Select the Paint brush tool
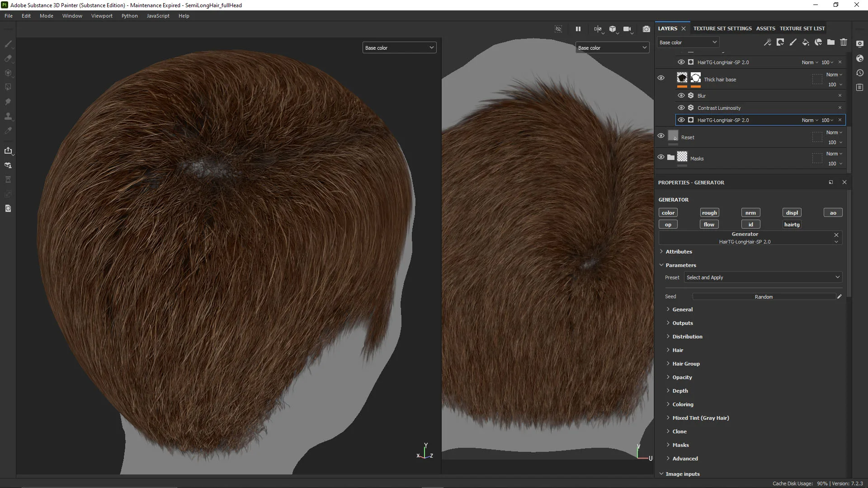868x488 pixels. pyautogui.click(x=8, y=44)
